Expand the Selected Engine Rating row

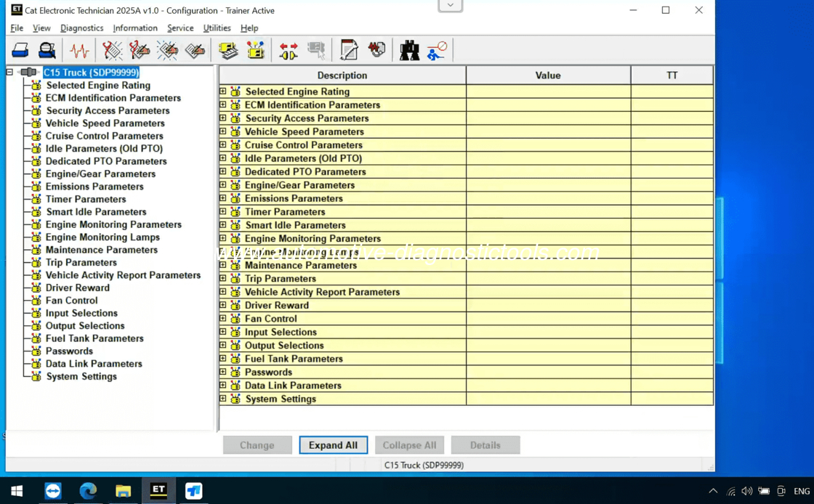223,92
